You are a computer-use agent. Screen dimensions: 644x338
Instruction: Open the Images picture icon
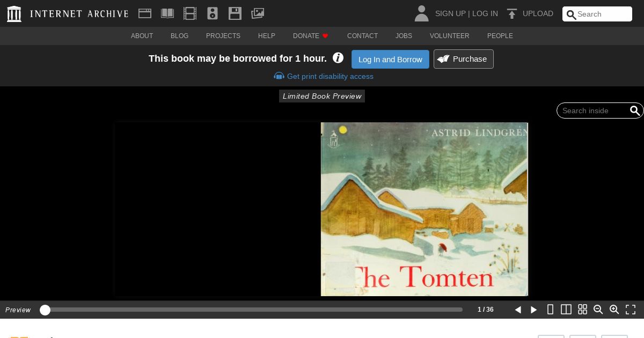(258, 13)
